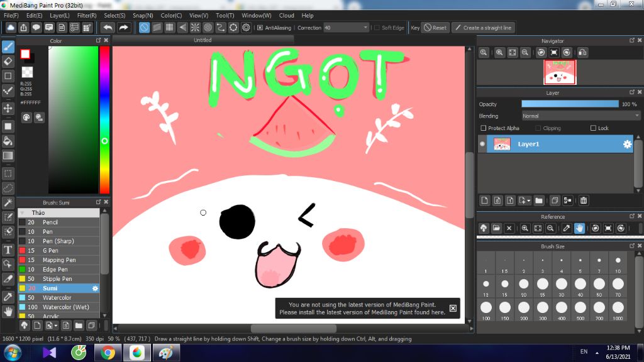
Task: Open the Windows Start button
Action: [13, 353]
